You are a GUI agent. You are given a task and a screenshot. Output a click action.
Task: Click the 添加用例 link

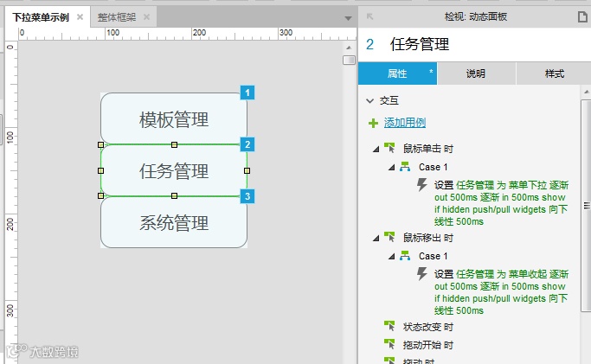pos(404,123)
